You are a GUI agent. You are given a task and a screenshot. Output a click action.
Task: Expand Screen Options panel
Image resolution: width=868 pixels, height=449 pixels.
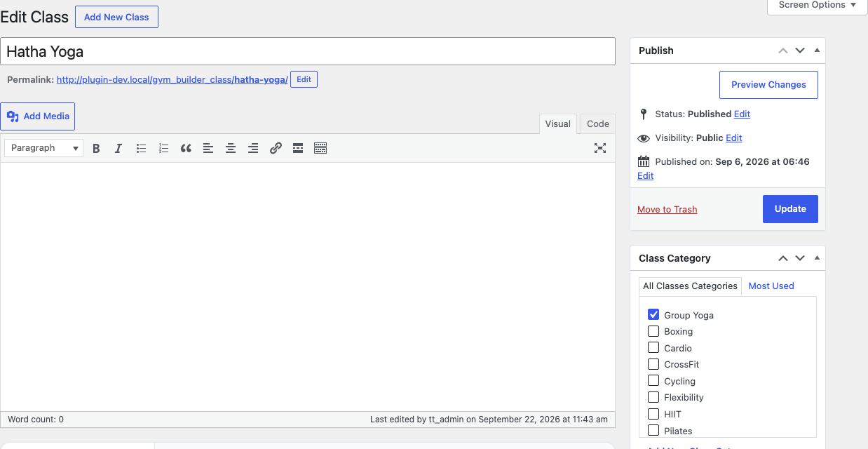click(818, 5)
